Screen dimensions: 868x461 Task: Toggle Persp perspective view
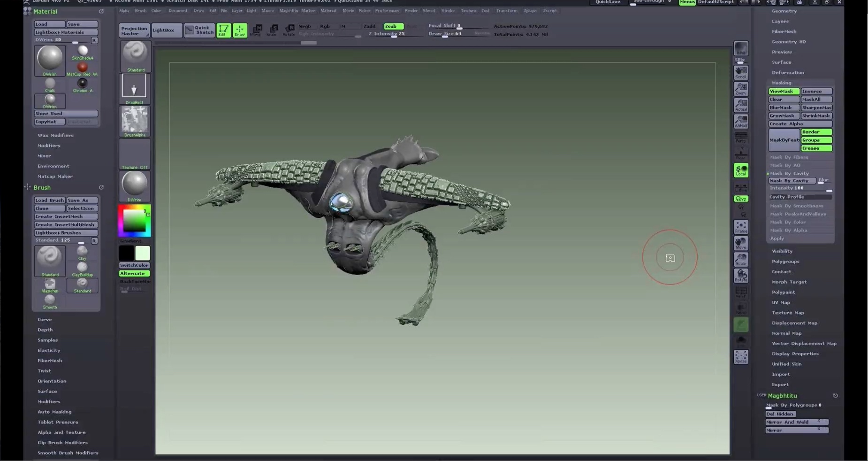[741, 138]
